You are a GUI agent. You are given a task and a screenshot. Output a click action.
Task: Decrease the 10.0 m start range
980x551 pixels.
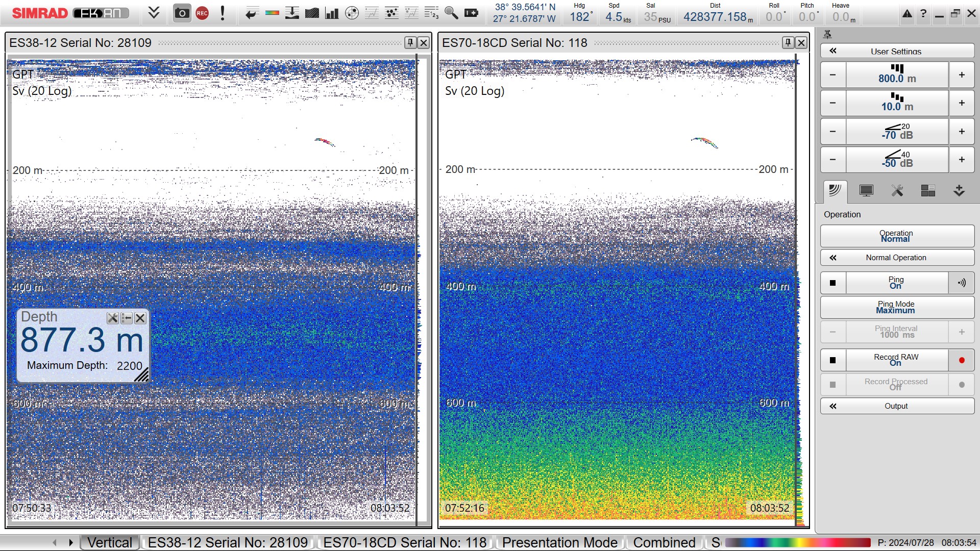(833, 103)
